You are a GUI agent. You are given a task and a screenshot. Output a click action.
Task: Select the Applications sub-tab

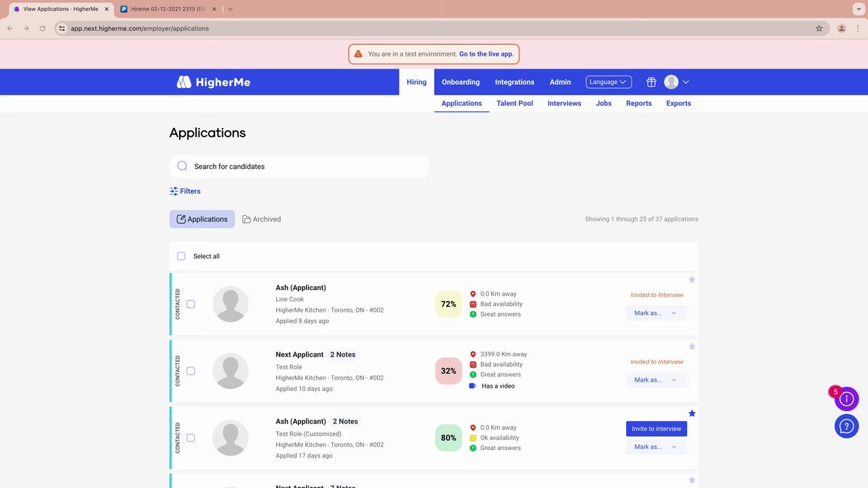point(462,103)
